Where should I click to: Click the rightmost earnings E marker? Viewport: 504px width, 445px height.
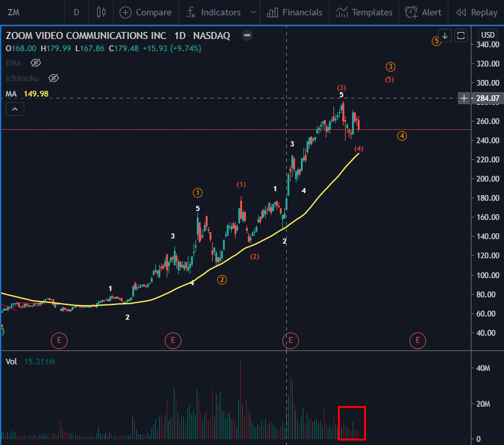point(418,340)
